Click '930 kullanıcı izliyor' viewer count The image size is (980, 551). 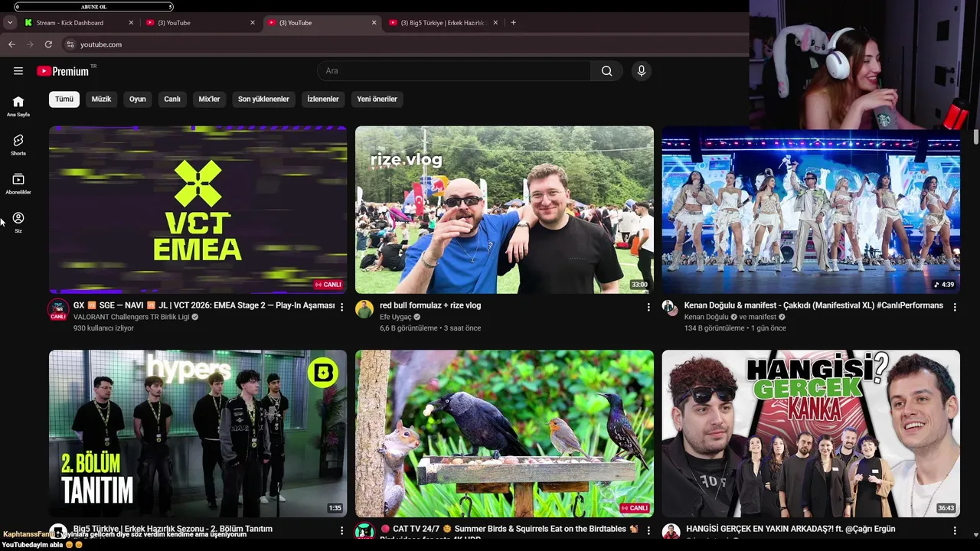tap(103, 328)
